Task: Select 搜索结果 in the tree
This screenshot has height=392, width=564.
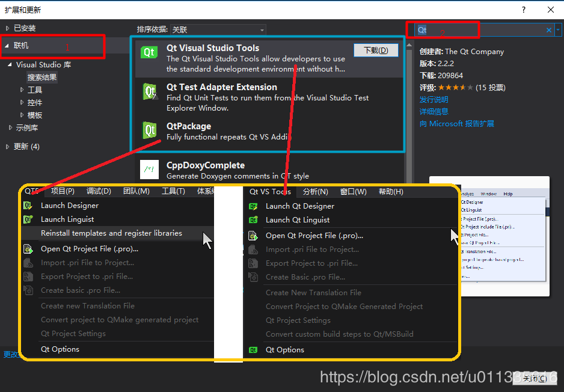Action: click(42, 78)
